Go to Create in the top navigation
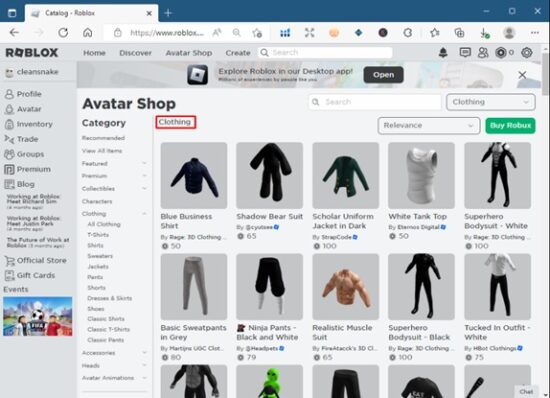550x398 pixels. (x=238, y=53)
